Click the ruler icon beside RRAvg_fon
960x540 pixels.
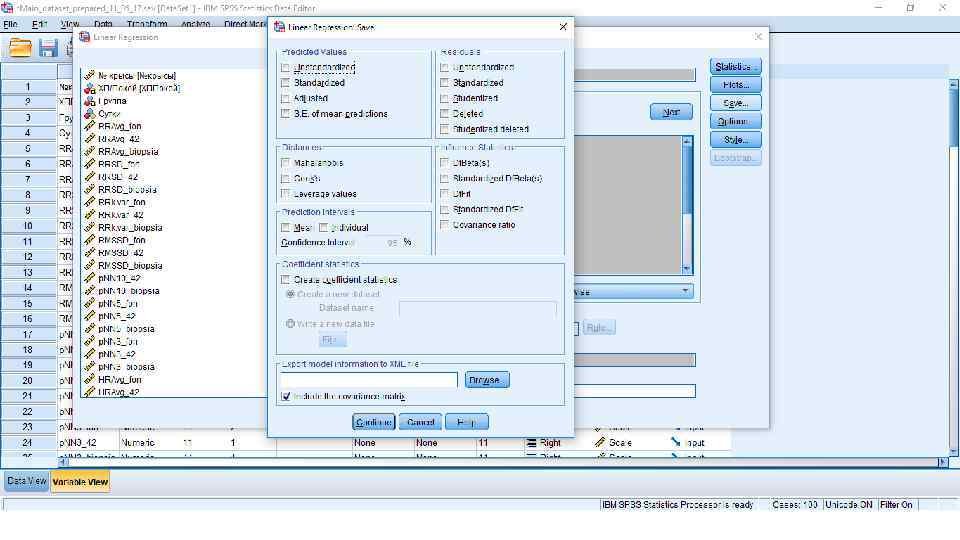pyautogui.click(x=90, y=126)
